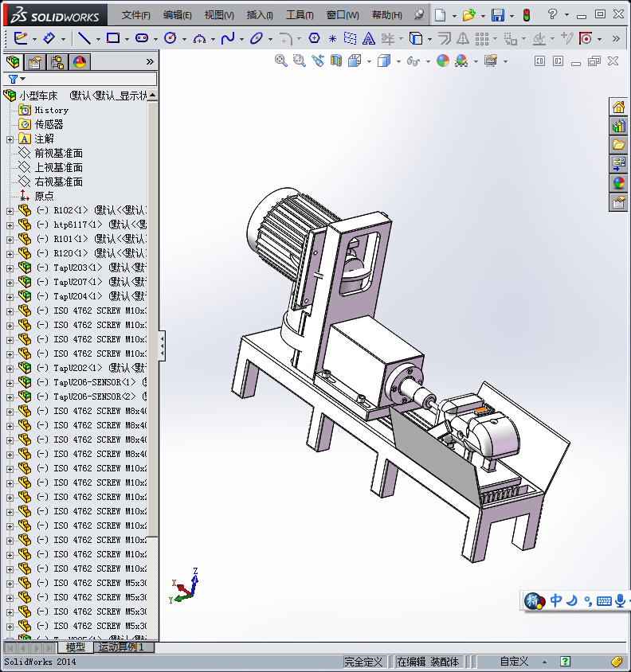Image resolution: width=631 pixels, height=672 pixels.
Task: Click feature tree scroll-up arrow
Action: 152,95
